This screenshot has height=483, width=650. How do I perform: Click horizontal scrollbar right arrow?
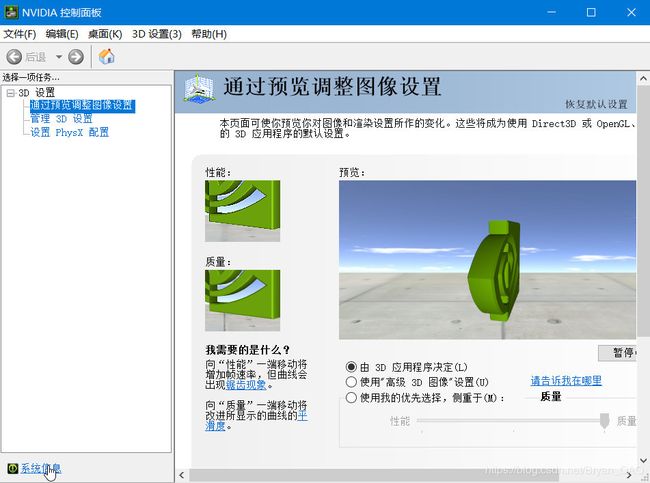tap(629, 475)
